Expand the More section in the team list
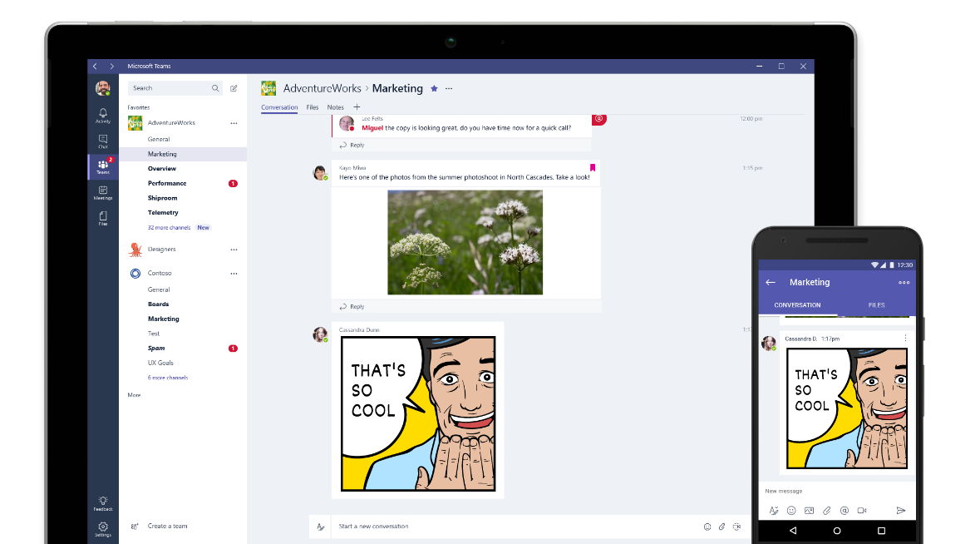980x544 pixels. pos(134,395)
